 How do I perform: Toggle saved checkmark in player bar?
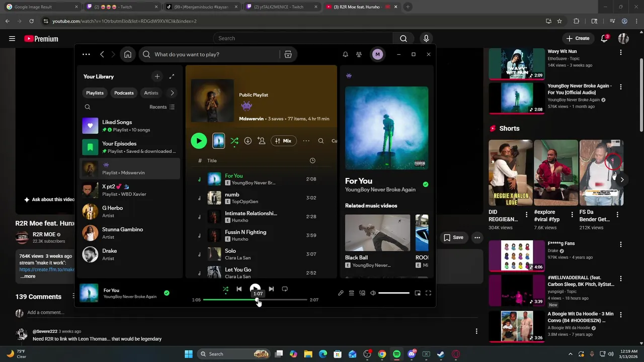pyautogui.click(x=167, y=293)
